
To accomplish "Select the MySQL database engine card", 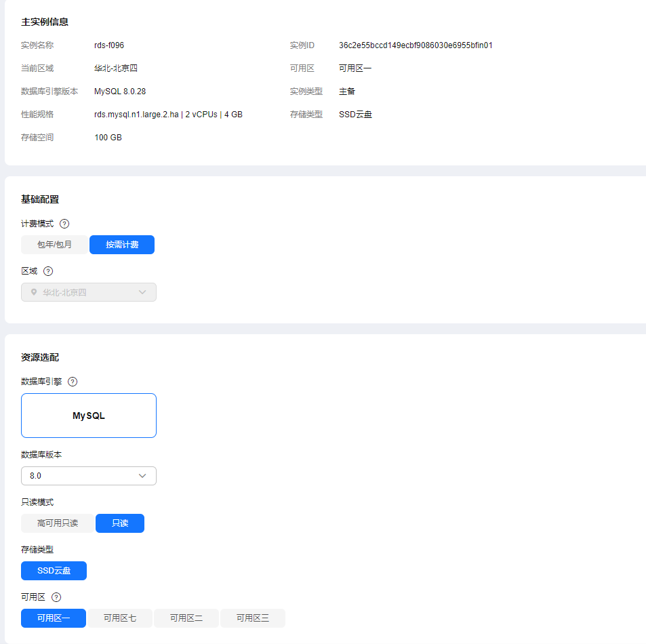I will click(x=89, y=416).
